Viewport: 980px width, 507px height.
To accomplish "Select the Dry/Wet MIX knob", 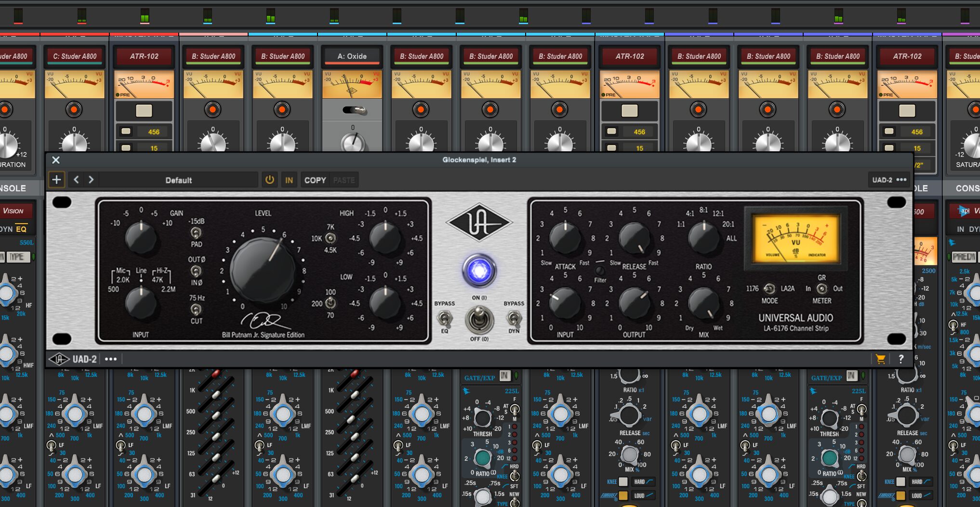I will [704, 303].
